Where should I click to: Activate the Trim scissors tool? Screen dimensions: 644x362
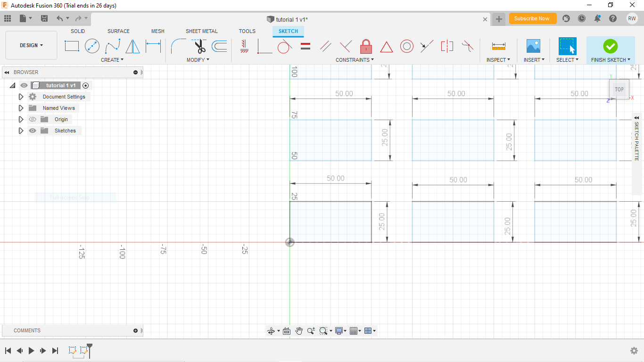coord(199,46)
